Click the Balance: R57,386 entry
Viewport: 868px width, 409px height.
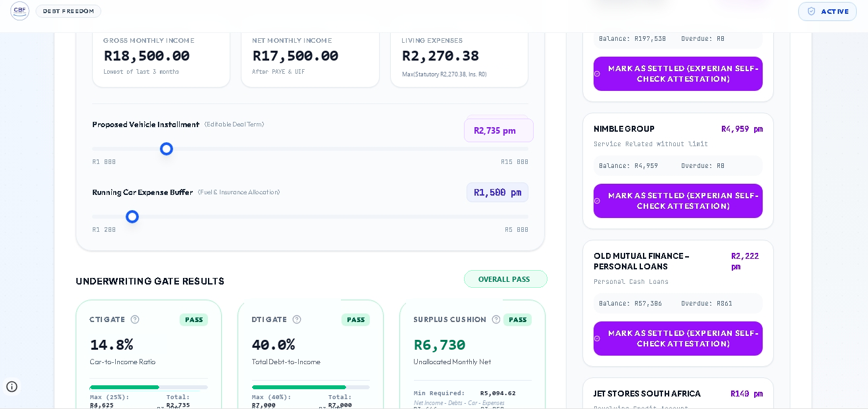(x=630, y=304)
